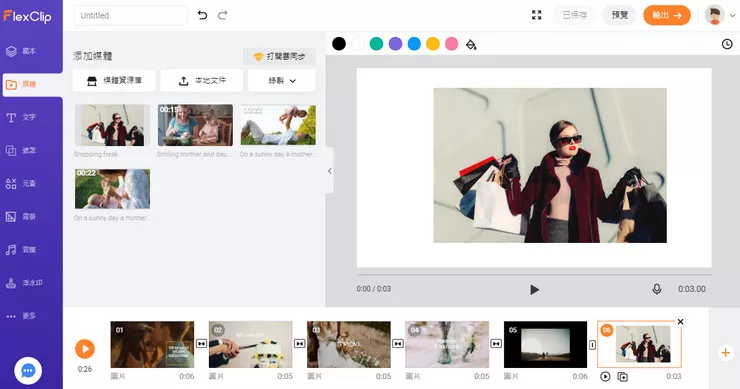Expand the record (錄製) dropdown
This screenshot has height=389, width=740.
[x=282, y=81]
